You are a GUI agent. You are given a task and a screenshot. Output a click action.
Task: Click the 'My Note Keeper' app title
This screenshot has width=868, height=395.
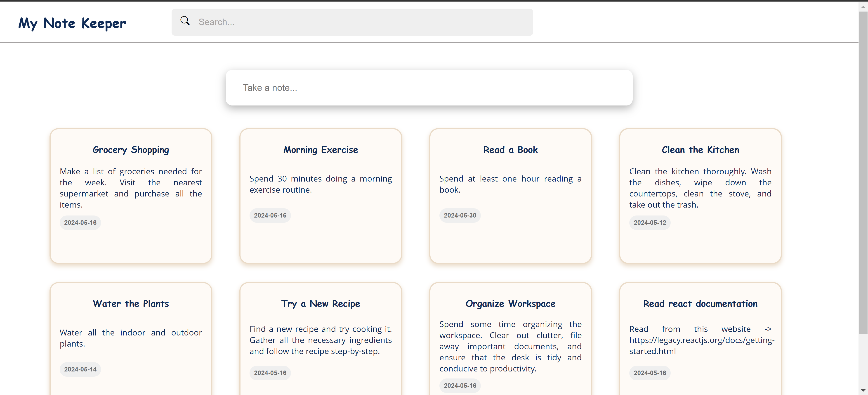click(72, 23)
